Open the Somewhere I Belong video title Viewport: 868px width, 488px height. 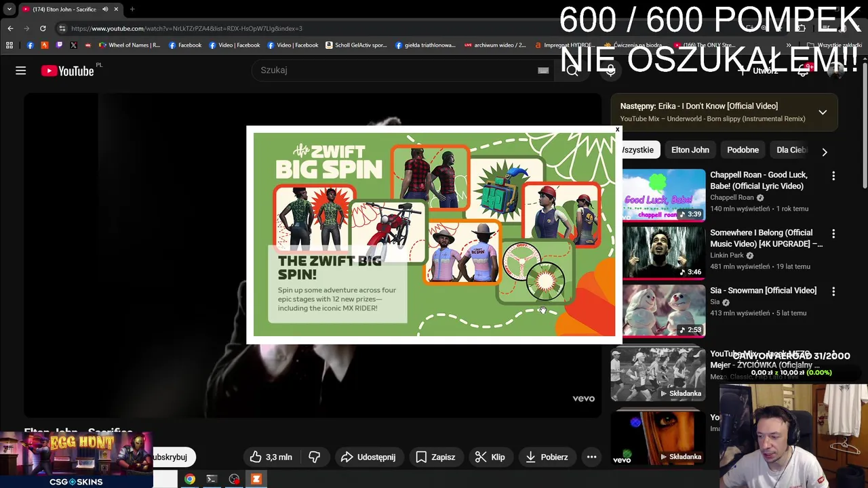tap(766, 238)
